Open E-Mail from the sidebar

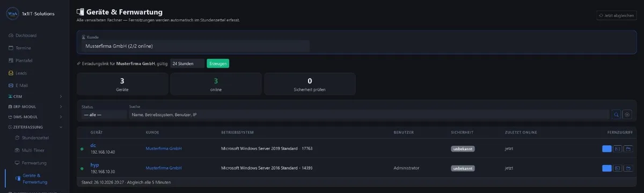(x=34, y=85)
